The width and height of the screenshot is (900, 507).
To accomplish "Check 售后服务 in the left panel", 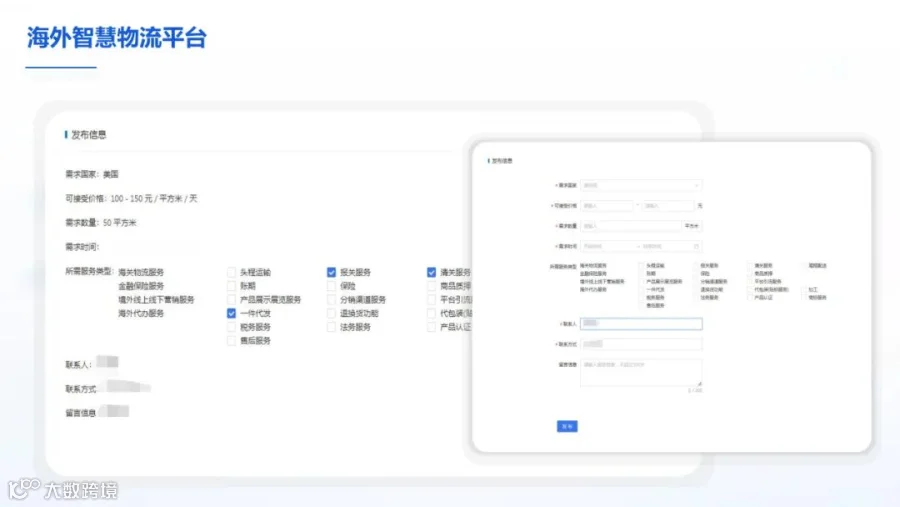I will [231, 341].
